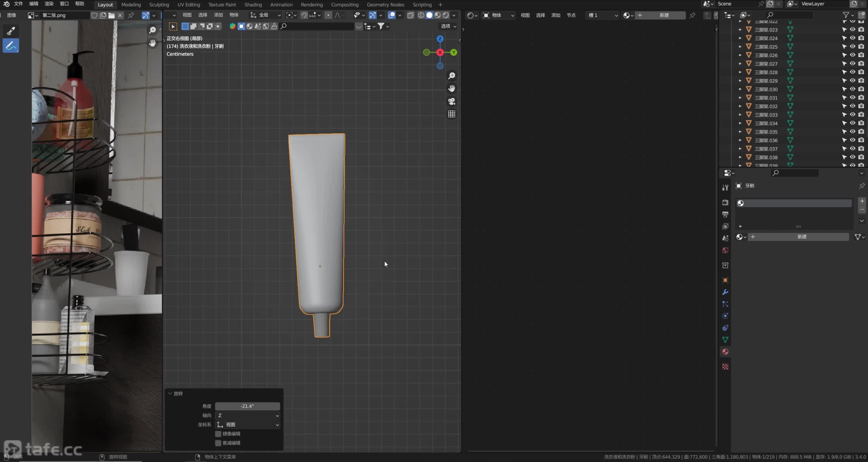Screen dimensions: 868x462
Task: Open the Object Constraints tab
Action: tap(725, 328)
